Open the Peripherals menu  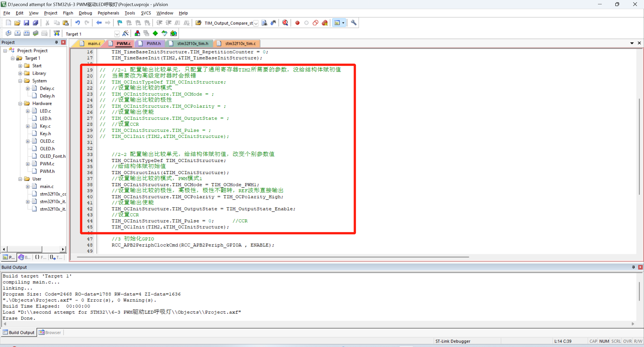[108, 13]
